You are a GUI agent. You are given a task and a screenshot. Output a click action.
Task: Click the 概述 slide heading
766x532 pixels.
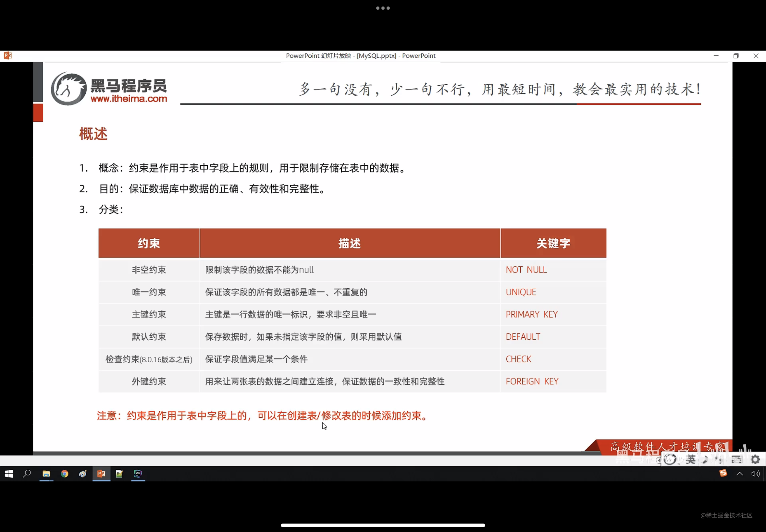(x=93, y=134)
